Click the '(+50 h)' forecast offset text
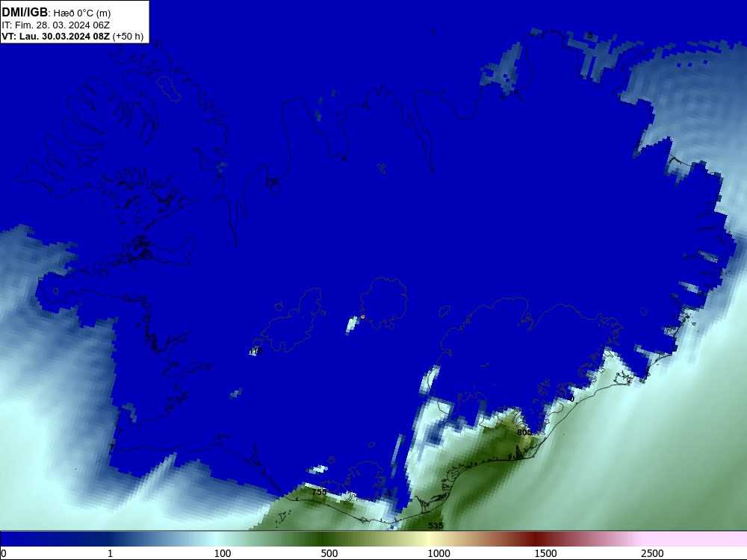This screenshot has width=747, height=560. point(128,37)
